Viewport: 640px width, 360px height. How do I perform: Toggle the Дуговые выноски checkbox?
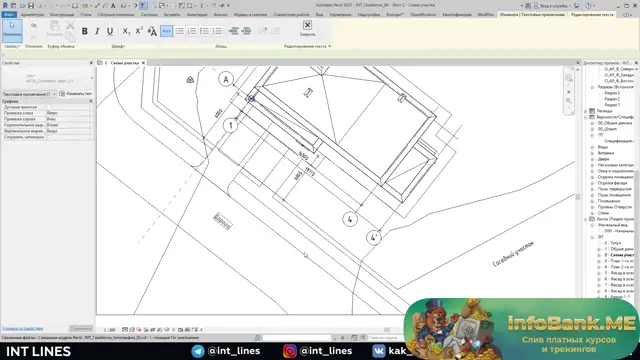(x=49, y=107)
